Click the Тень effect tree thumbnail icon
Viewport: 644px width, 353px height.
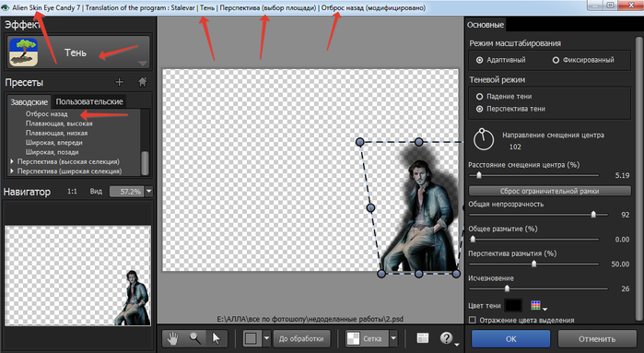pos(24,53)
